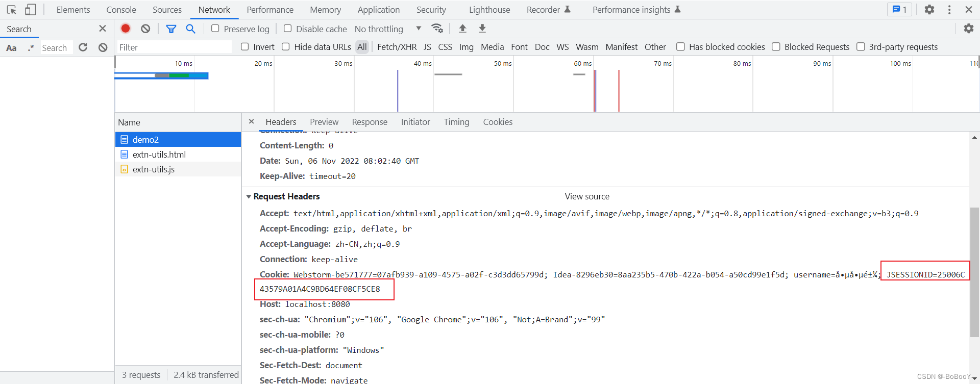Open the inspect element picker tool
The height and width of the screenshot is (384, 980).
12,10
